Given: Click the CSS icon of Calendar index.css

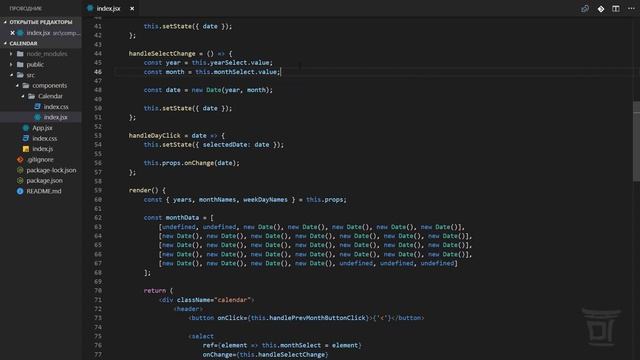Looking at the screenshot, I should point(38,107).
